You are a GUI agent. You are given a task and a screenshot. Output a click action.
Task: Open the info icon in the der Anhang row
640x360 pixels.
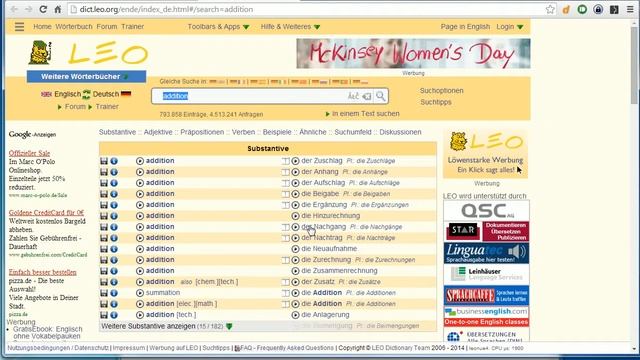pos(114,172)
